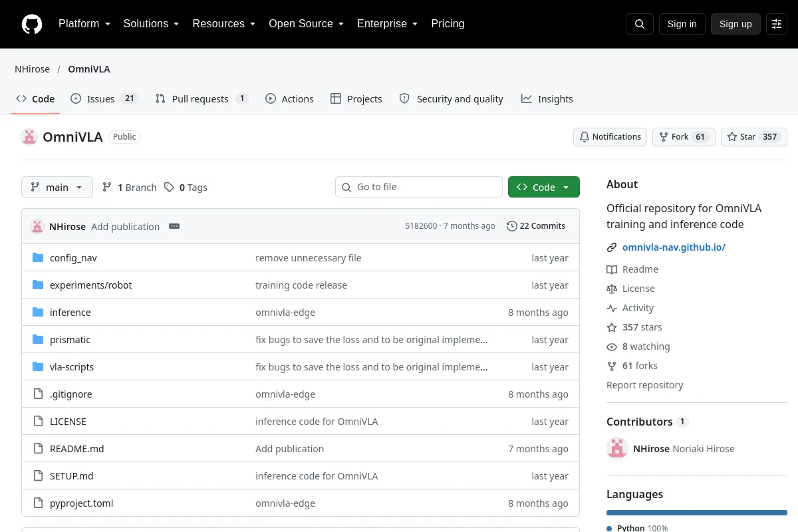Star the OmniVLA repository
The width and height of the screenshot is (798, 532).
pos(754,137)
